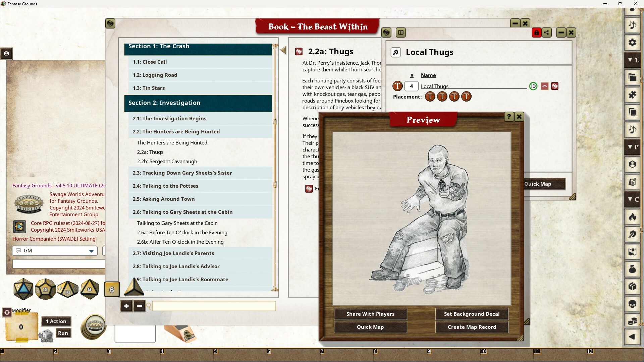The height and width of the screenshot is (362, 644).
Task: Open the '2.2b: Sergeant Cavanaugh' chapter link
Action: point(167,161)
